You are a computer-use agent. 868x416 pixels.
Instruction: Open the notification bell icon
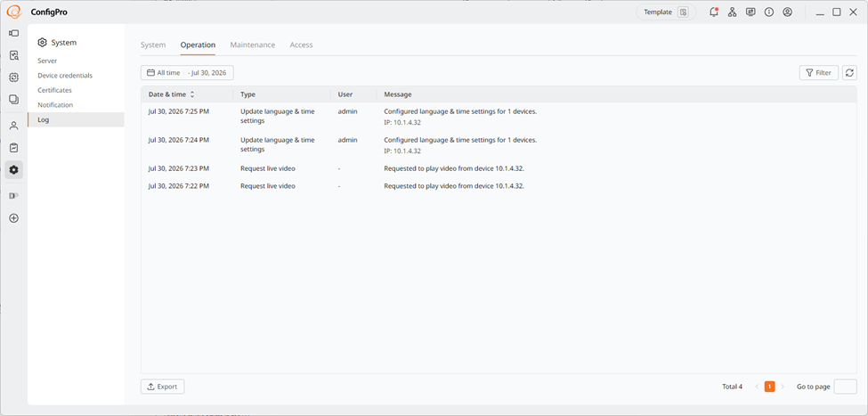(714, 12)
